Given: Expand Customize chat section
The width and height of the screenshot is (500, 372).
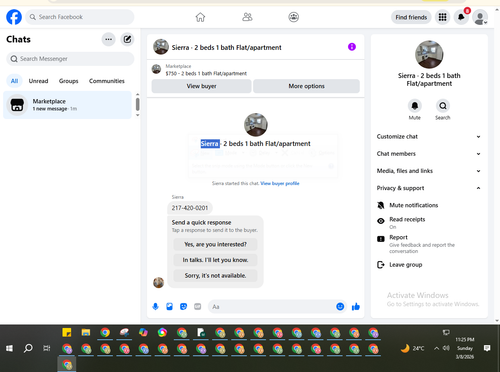Looking at the screenshot, I should point(429,137).
